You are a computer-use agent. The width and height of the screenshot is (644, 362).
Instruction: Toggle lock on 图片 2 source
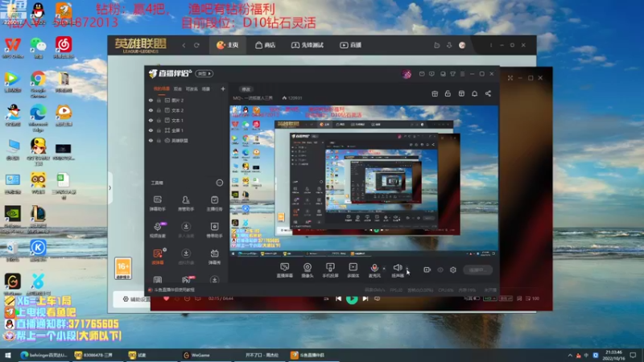coord(159,100)
